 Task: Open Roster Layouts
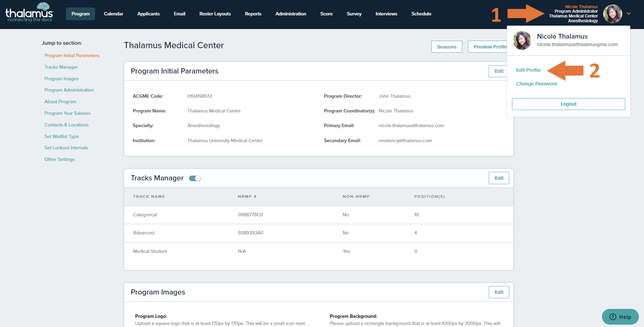215,14
